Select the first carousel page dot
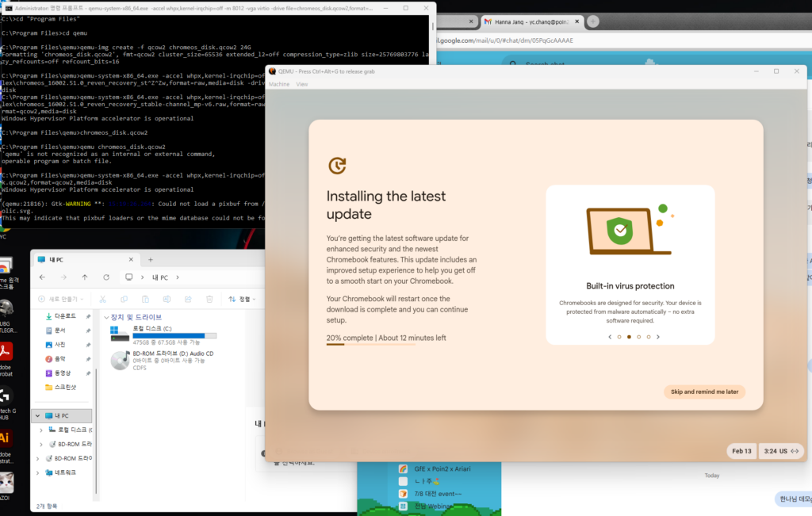The width and height of the screenshot is (812, 516). tap(619, 337)
